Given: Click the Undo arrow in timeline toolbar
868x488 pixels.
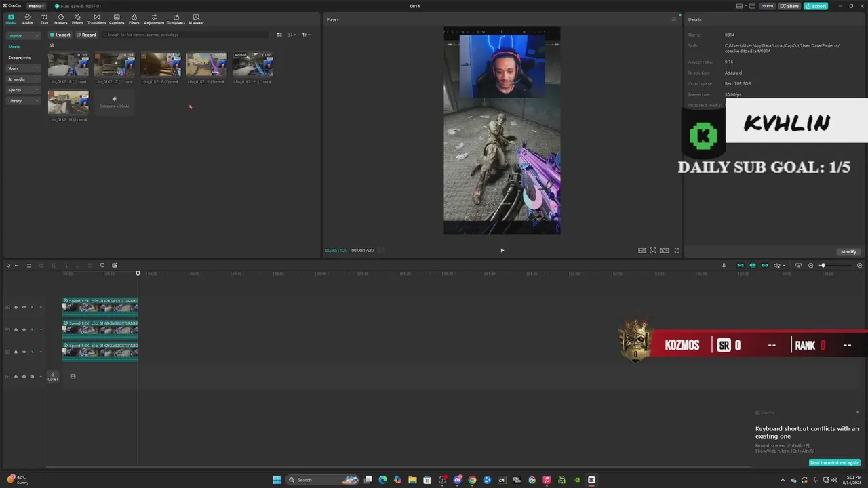Looking at the screenshot, I should 28,265.
